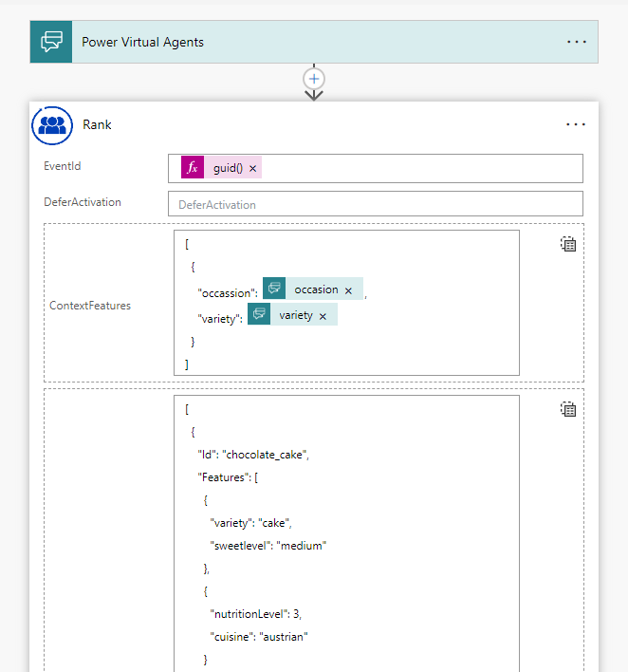
Task: Remove the occasion dynamic token
Action: (x=348, y=290)
